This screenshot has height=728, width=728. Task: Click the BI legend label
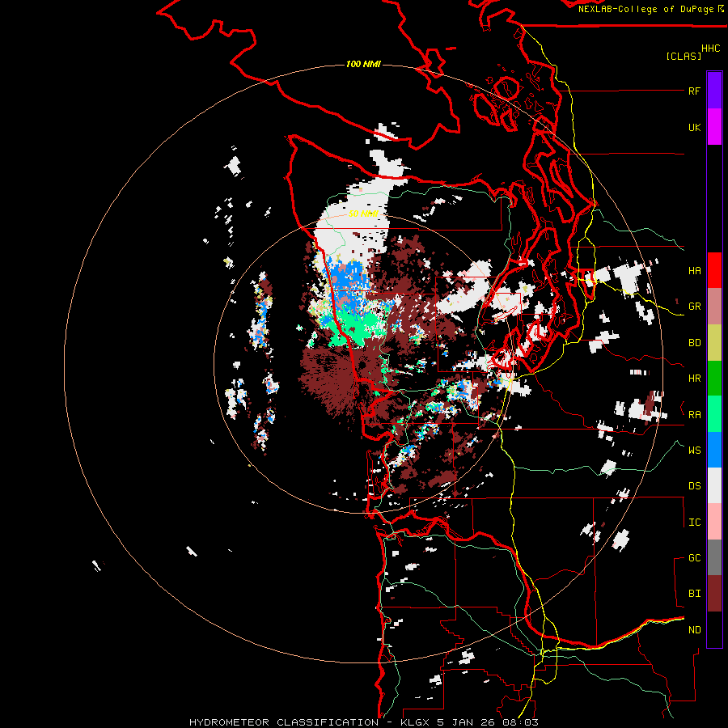click(x=694, y=594)
